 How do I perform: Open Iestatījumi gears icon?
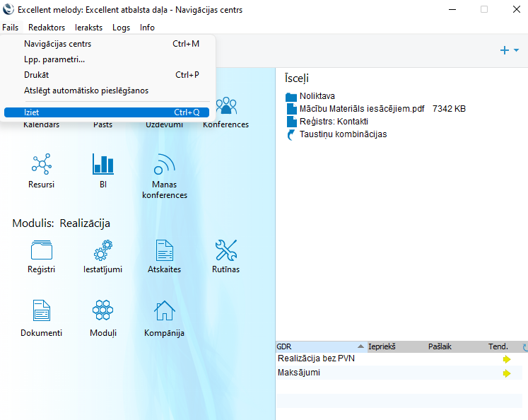coord(102,250)
